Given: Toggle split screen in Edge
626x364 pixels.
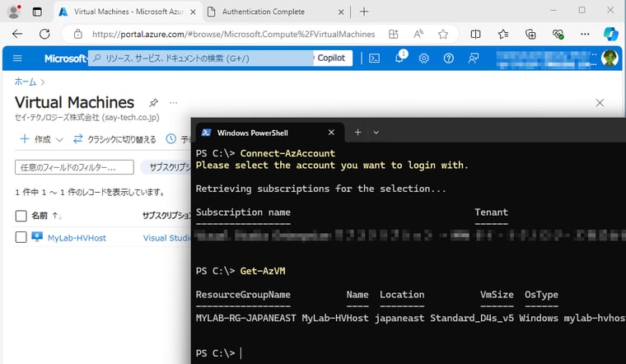Looking at the screenshot, I should 475,35.
